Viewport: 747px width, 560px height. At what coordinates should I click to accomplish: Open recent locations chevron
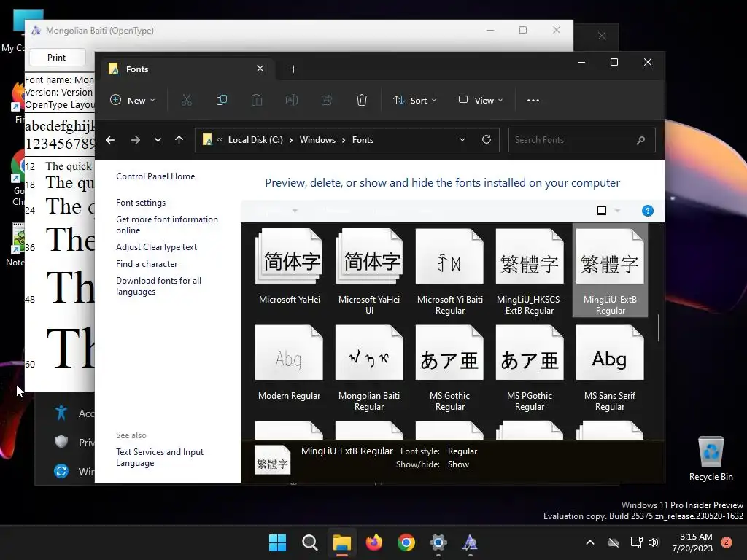(158, 140)
